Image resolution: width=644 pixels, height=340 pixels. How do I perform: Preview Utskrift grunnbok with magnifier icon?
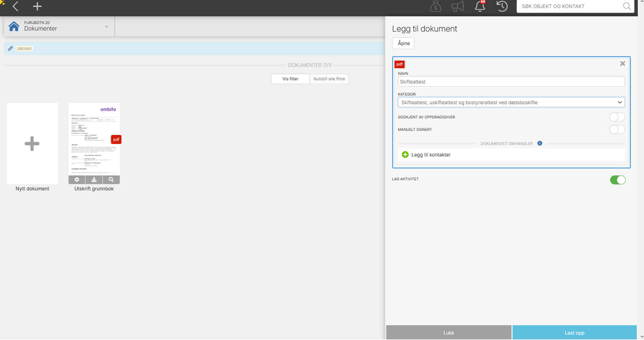click(111, 180)
